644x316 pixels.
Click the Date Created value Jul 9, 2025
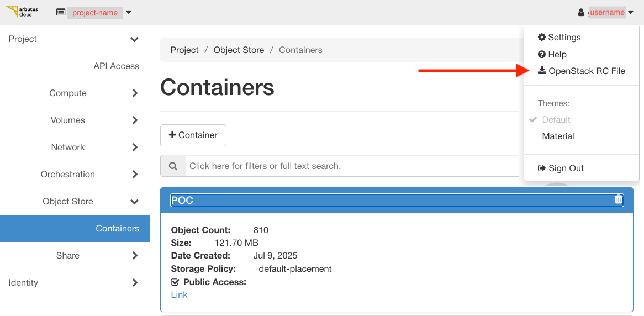click(x=275, y=256)
